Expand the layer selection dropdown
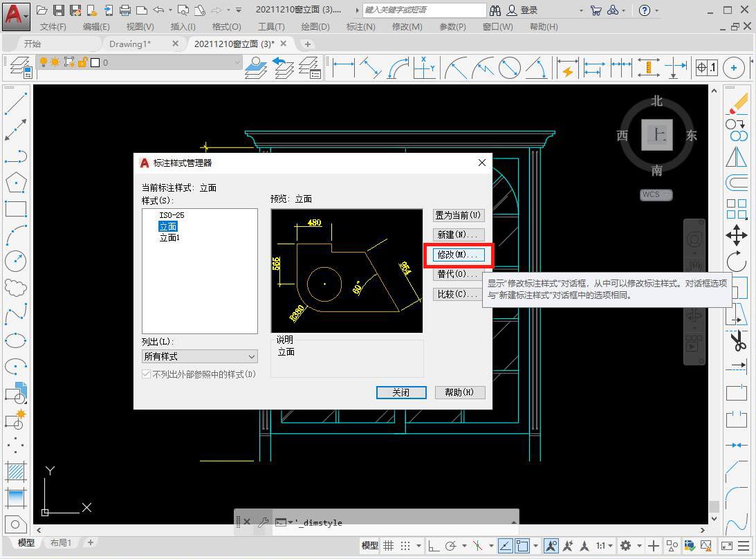 237,62
